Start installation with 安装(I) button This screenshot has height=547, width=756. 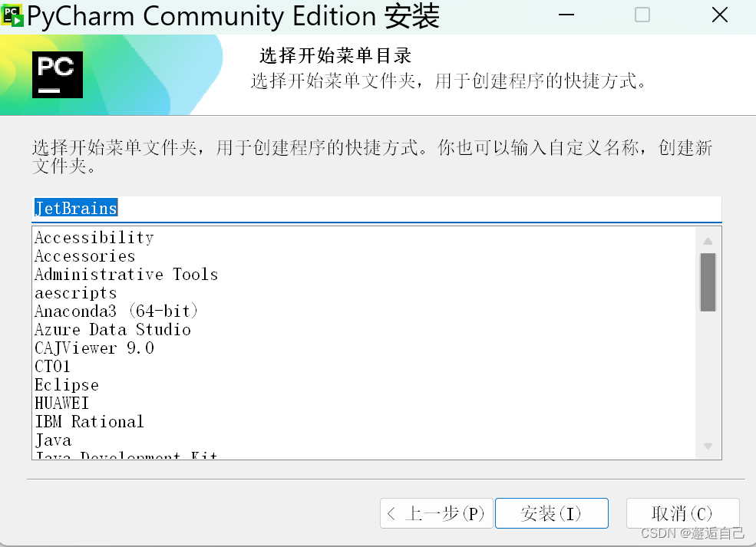click(552, 513)
